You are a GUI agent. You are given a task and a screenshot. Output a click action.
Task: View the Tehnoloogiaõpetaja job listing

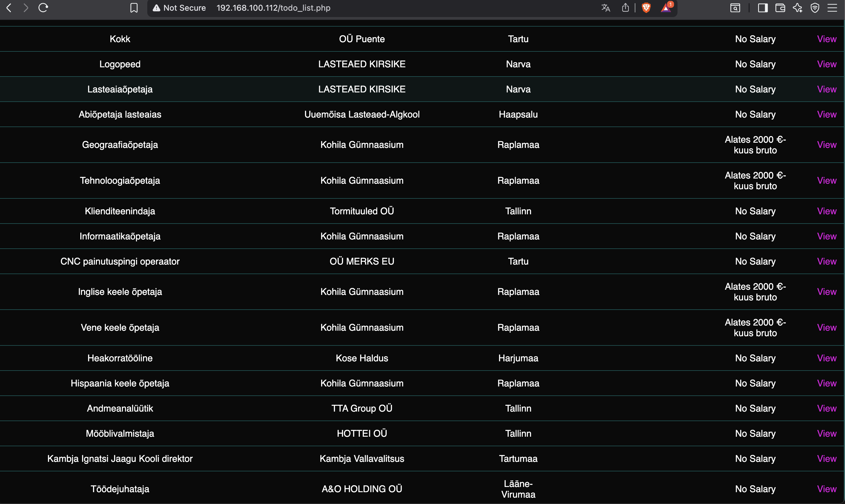827,181
